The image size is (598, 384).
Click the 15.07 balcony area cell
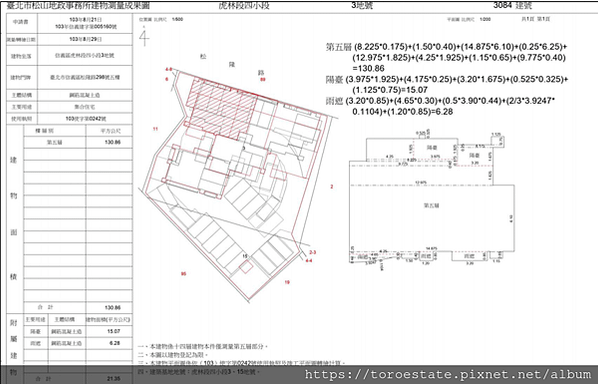pos(114,331)
